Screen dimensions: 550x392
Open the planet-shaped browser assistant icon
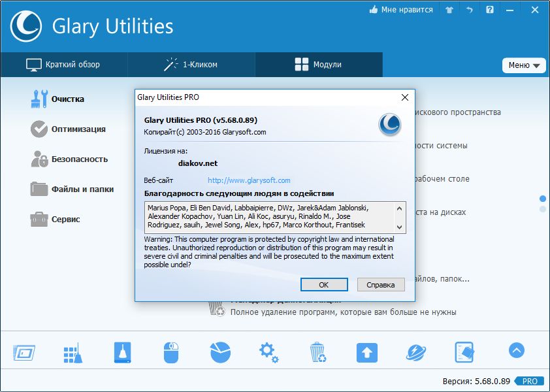[x=415, y=352]
